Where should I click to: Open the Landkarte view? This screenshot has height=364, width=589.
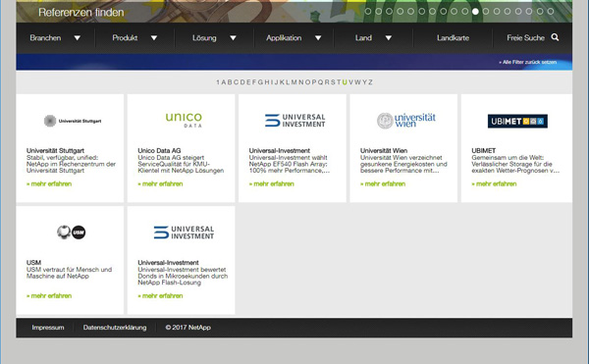pyautogui.click(x=453, y=37)
